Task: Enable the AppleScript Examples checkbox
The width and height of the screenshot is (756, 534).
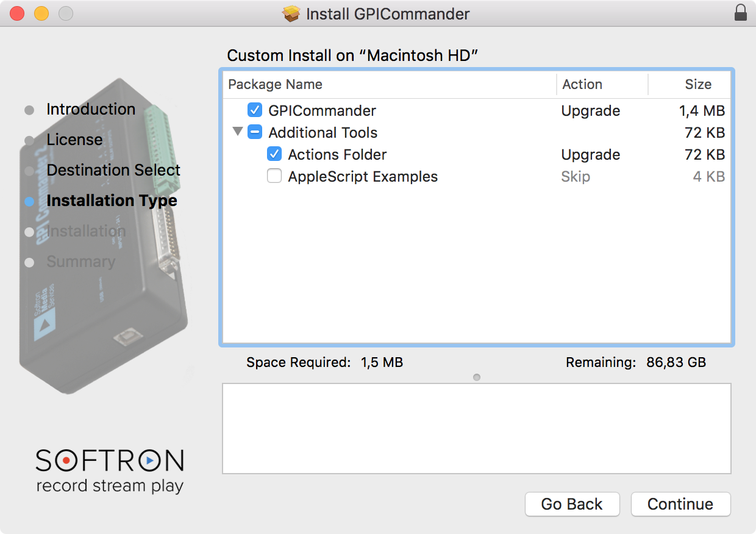Action: point(274,176)
